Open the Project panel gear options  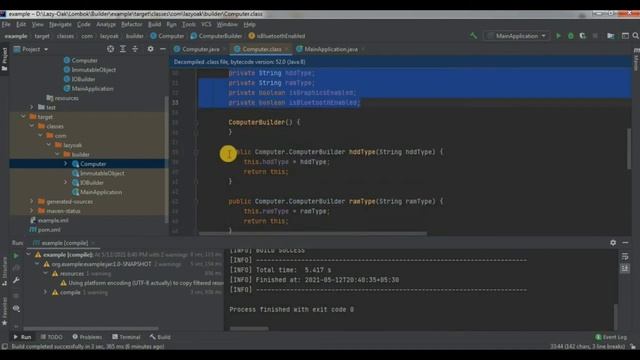[150, 49]
